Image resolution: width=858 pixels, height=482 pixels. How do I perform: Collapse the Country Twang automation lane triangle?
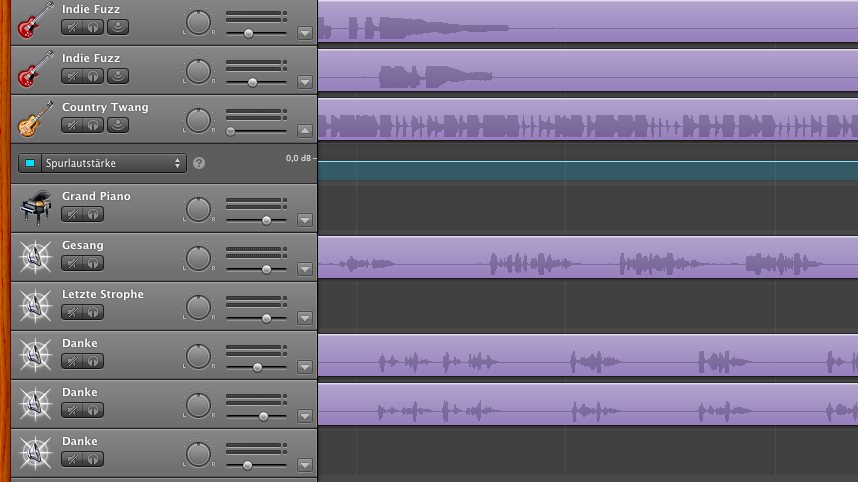coord(305,131)
